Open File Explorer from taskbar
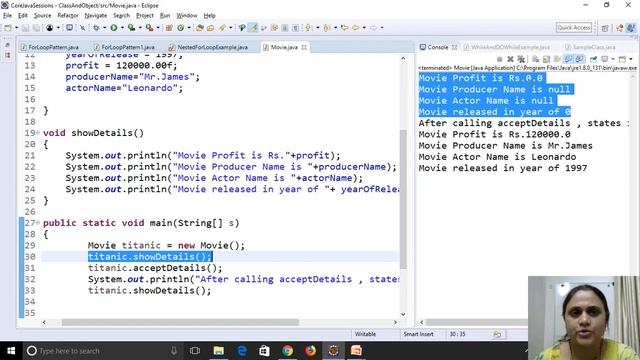 point(219,351)
